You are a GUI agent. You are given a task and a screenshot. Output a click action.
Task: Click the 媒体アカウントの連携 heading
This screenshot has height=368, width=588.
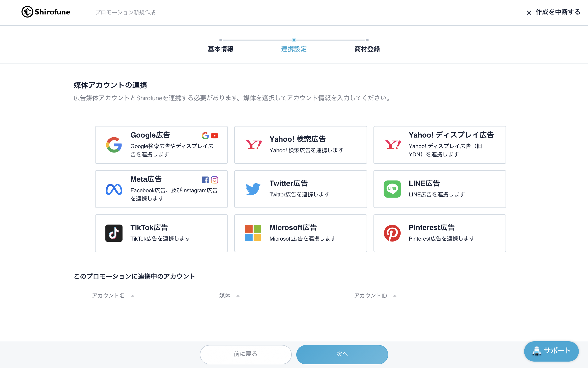point(110,85)
